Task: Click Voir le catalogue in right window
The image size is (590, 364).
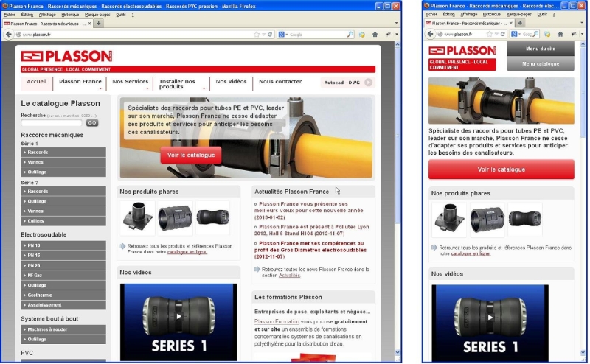Action: pyautogui.click(x=502, y=169)
